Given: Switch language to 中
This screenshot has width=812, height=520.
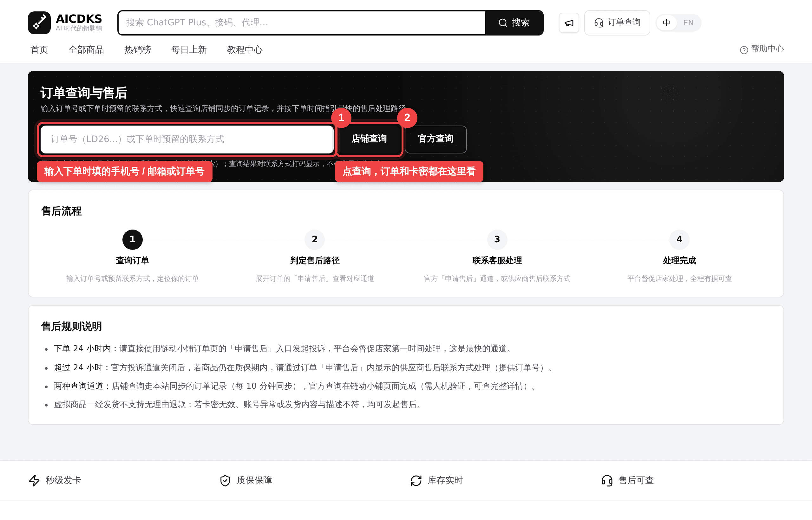Looking at the screenshot, I should tap(666, 23).
